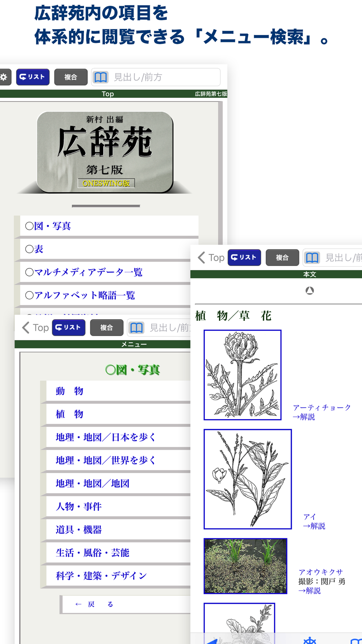
Task: Open →解説 link under アイ
Action: coord(314,526)
